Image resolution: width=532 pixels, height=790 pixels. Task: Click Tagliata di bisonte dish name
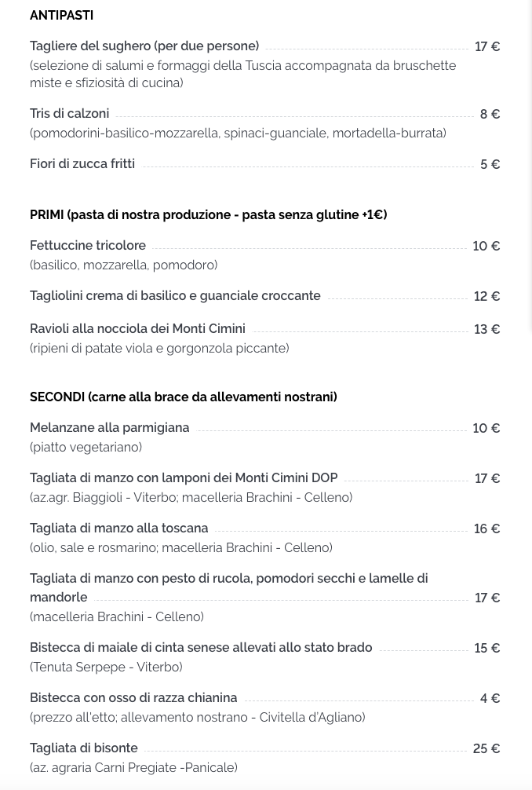83,748
